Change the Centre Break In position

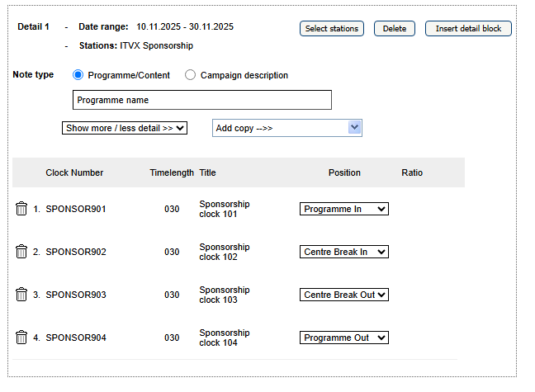[343, 252]
